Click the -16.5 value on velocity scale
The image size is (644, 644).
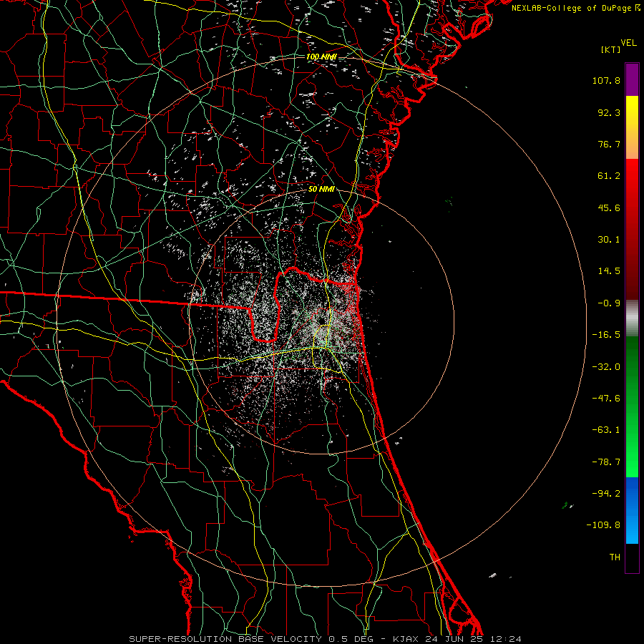coord(606,335)
